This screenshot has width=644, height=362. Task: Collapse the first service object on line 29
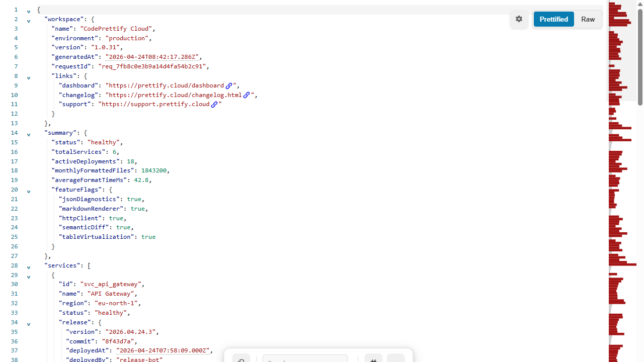pyautogui.click(x=29, y=277)
